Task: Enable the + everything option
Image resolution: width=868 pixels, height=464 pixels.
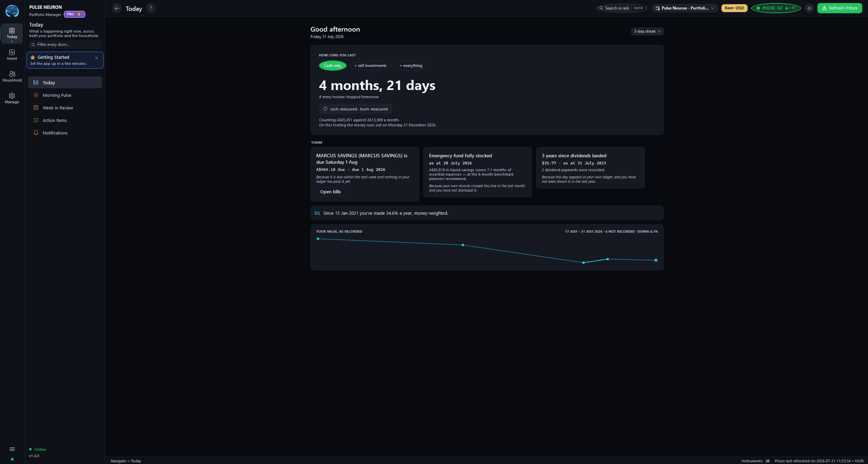Action: coord(411,66)
